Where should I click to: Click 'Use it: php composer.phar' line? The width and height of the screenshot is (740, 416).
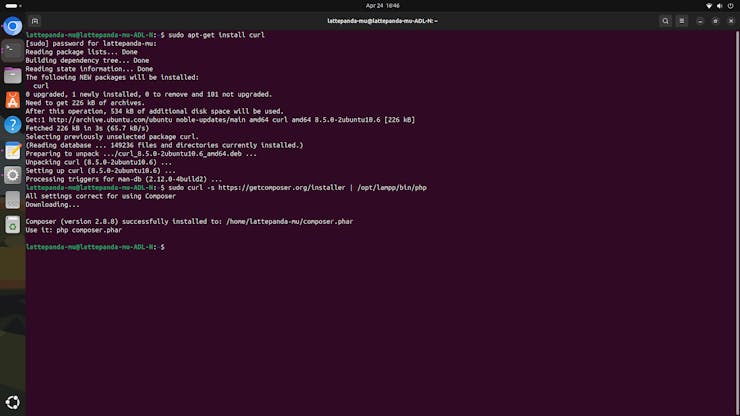(x=74, y=230)
